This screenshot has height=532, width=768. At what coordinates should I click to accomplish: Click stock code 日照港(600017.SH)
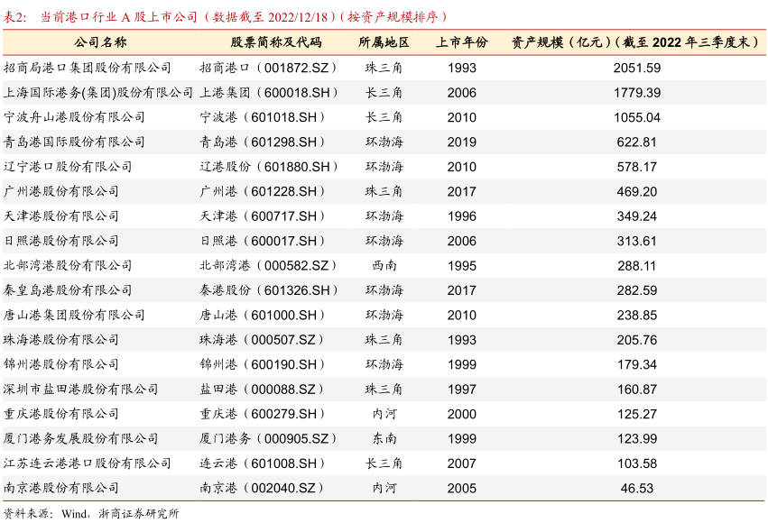pyautogui.click(x=262, y=241)
